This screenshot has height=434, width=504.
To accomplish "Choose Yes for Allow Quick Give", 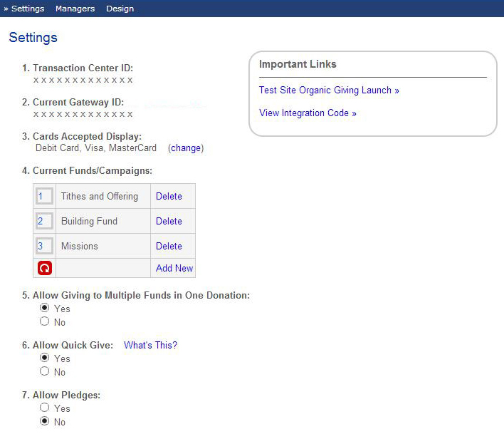I will (x=44, y=358).
